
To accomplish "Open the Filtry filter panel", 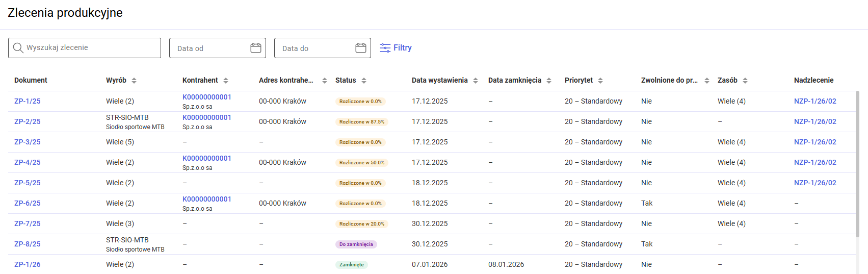I will (396, 48).
